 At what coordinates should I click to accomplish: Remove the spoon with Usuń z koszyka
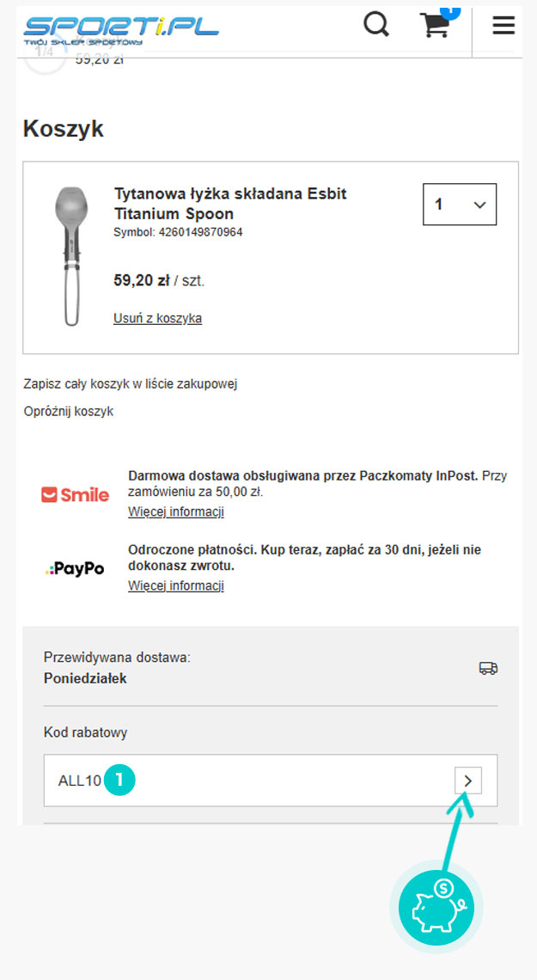(x=157, y=317)
